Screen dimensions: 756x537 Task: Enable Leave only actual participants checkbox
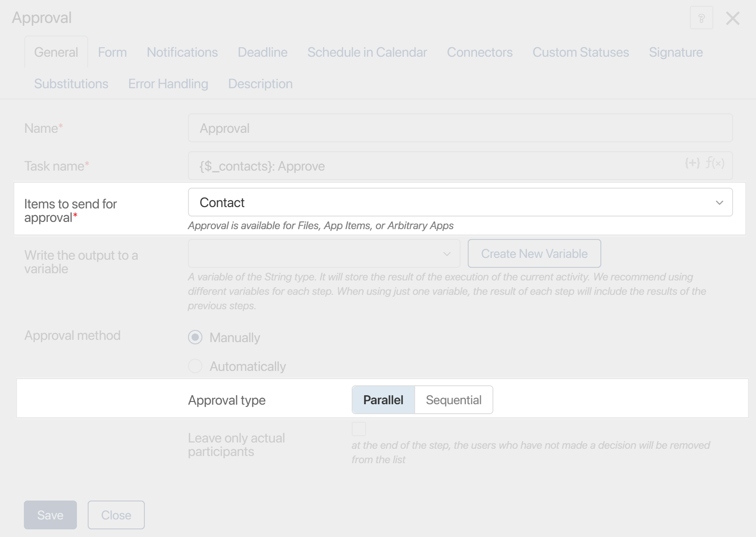click(x=359, y=429)
